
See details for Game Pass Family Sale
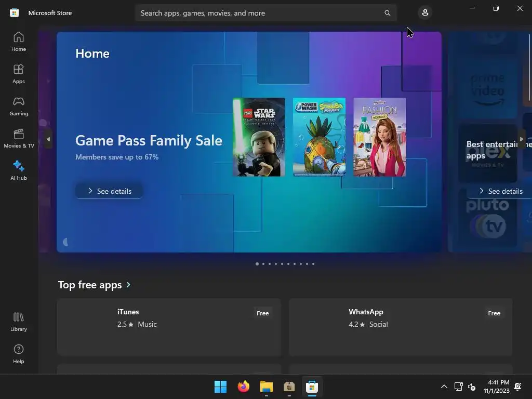[x=109, y=191]
